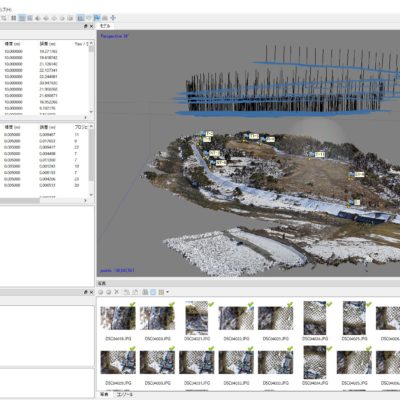Toggle show shapes in model view
This screenshot has width=400, height=400.
point(89,18)
